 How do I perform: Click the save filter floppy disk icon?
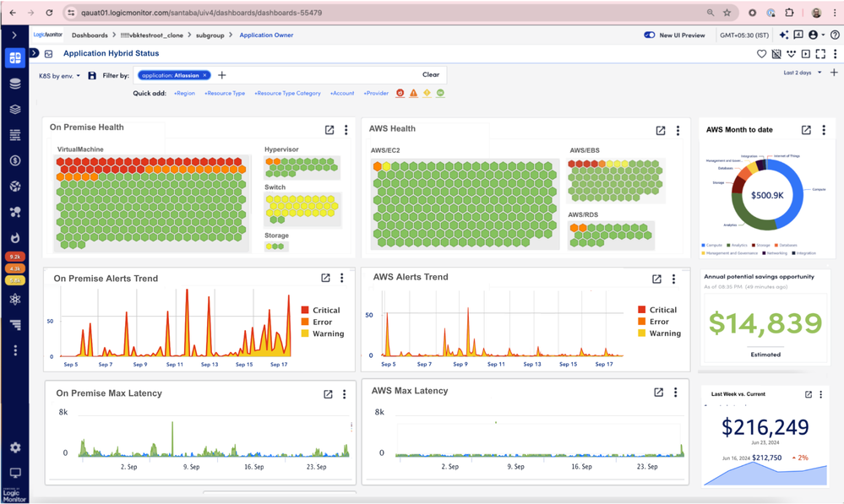tap(92, 76)
